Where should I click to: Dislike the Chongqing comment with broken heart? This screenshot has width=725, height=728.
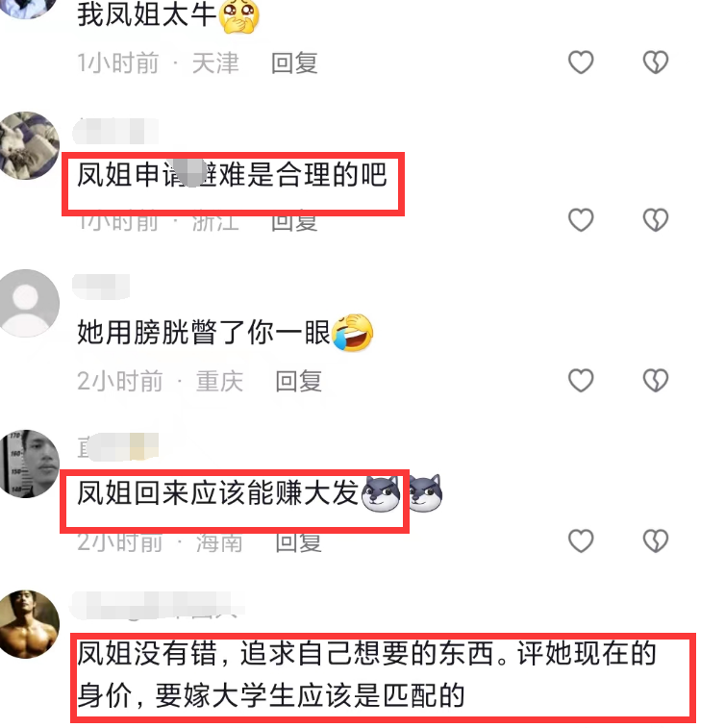click(656, 380)
